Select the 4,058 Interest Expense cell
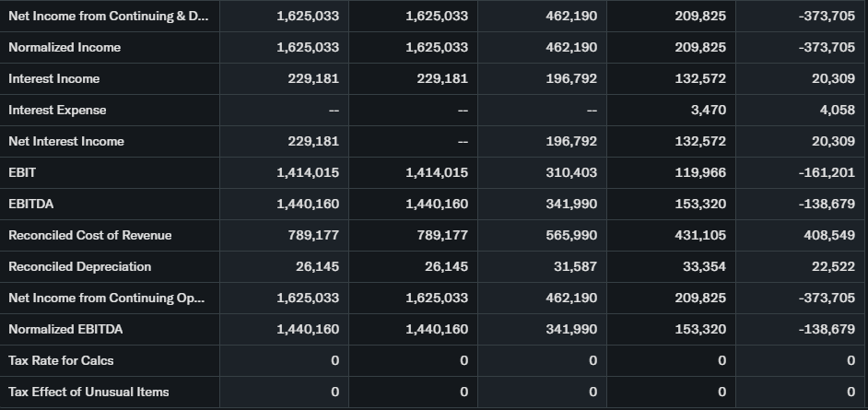The image size is (868, 410). tap(837, 111)
